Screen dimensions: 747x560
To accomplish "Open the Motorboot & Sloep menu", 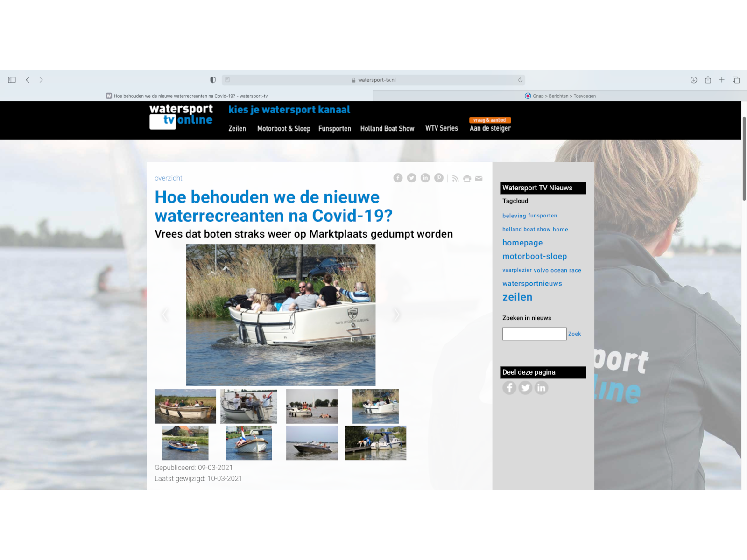I will pos(283,129).
